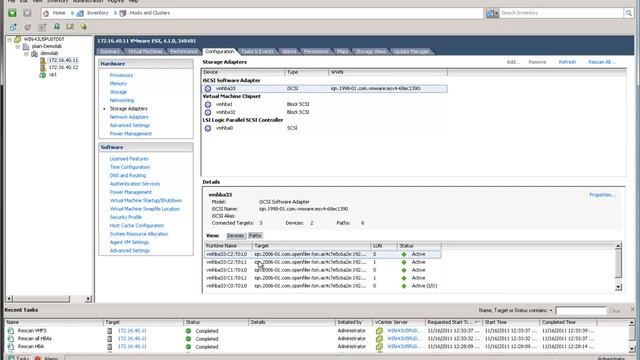
Task: Go to Home via the house icon
Action: 46,13
